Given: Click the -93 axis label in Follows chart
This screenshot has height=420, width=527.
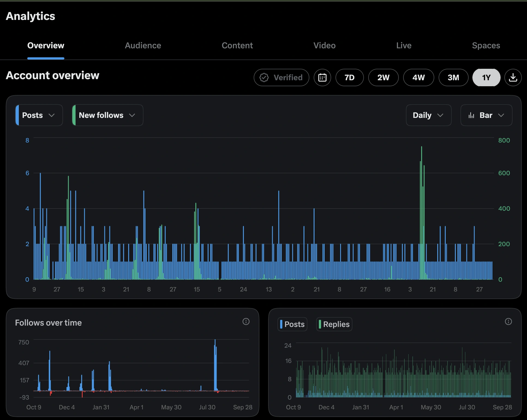Looking at the screenshot, I should pyautogui.click(x=24, y=397).
